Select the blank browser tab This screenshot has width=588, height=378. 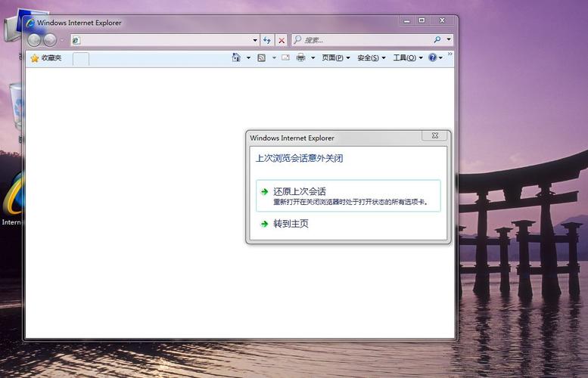[x=81, y=59]
